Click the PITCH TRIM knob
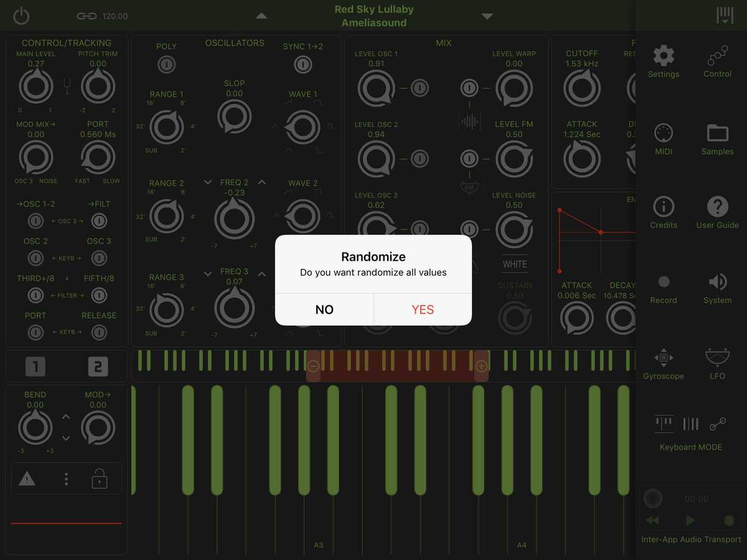This screenshot has width=747, height=560. click(x=98, y=86)
